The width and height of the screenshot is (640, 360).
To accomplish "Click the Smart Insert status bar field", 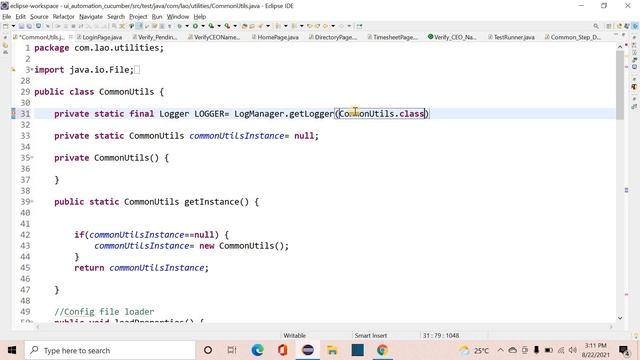I will [x=371, y=335].
